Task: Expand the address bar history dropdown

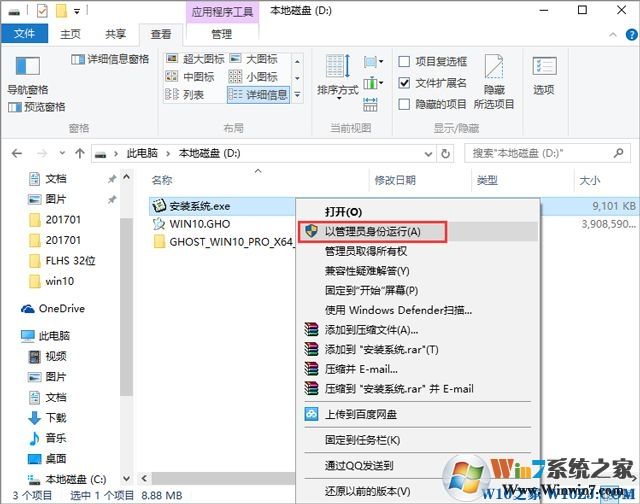Action: click(427, 153)
